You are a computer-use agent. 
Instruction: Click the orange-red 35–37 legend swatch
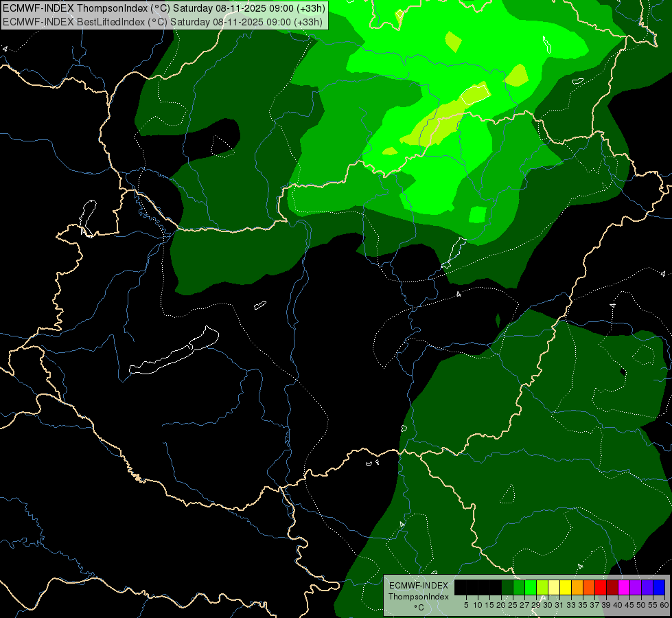point(589,587)
